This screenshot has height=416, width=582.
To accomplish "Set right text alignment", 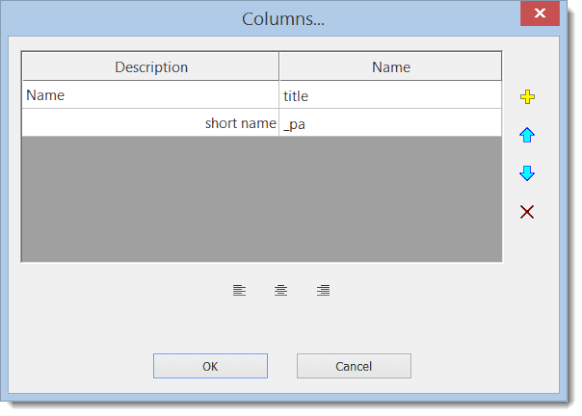I will click(323, 290).
